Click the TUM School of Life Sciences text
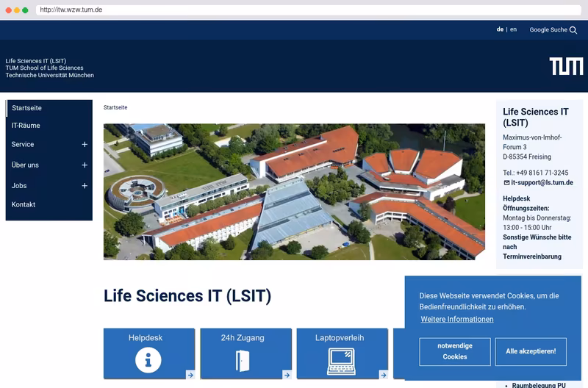Image resolution: width=588 pixels, height=388 pixels. [44, 68]
